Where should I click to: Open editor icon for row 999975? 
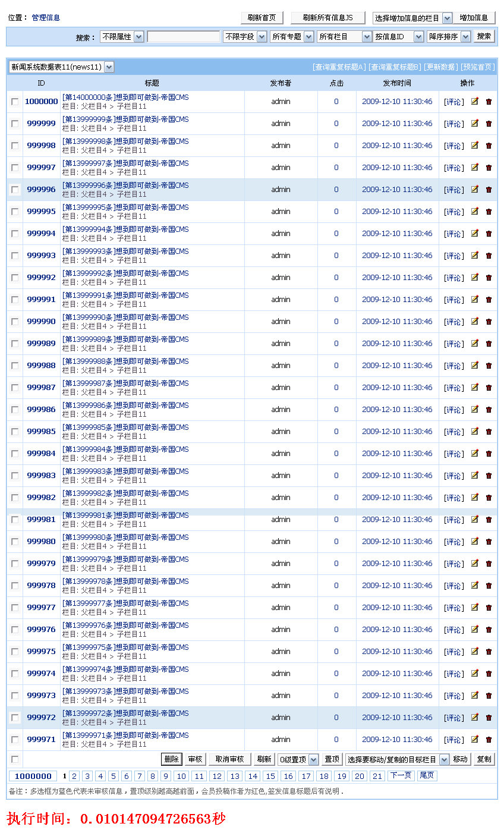(x=474, y=651)
